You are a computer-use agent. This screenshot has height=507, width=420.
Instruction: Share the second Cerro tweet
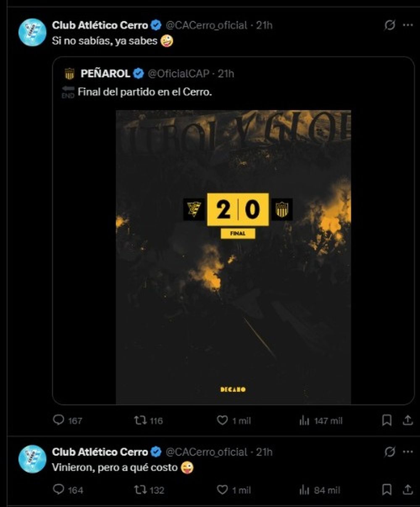coord(408,489)
